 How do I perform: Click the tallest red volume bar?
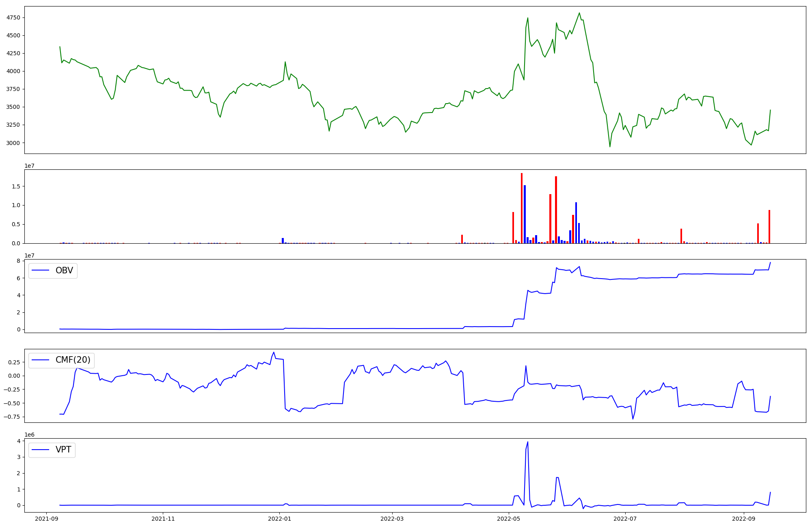522,208
